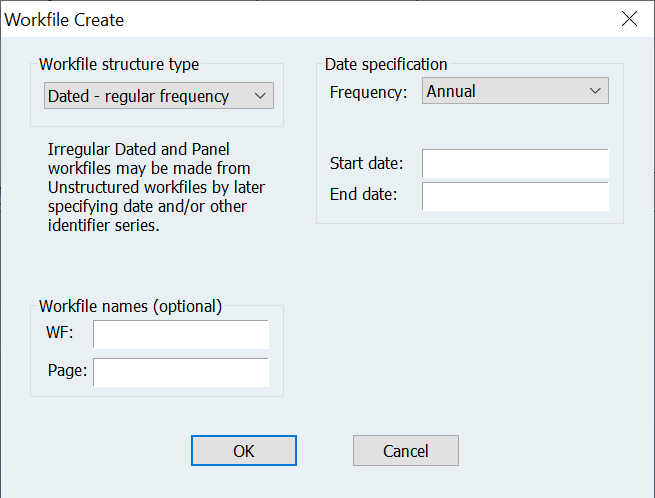Viewport: 655px width, 498px height.
Task: Focus the Start date input field
Action: [514, 163]
